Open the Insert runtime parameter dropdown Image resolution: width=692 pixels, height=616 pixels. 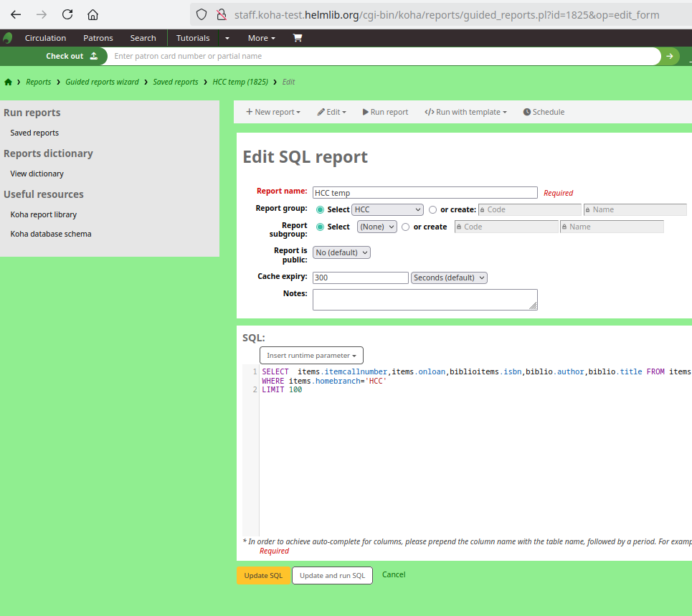coord(311,355)
